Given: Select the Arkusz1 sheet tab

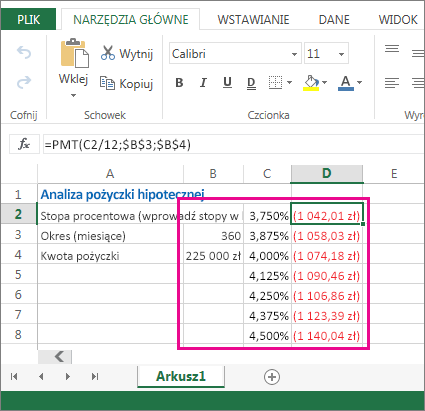Looking at the screenshot, I should tap(181, 376).
